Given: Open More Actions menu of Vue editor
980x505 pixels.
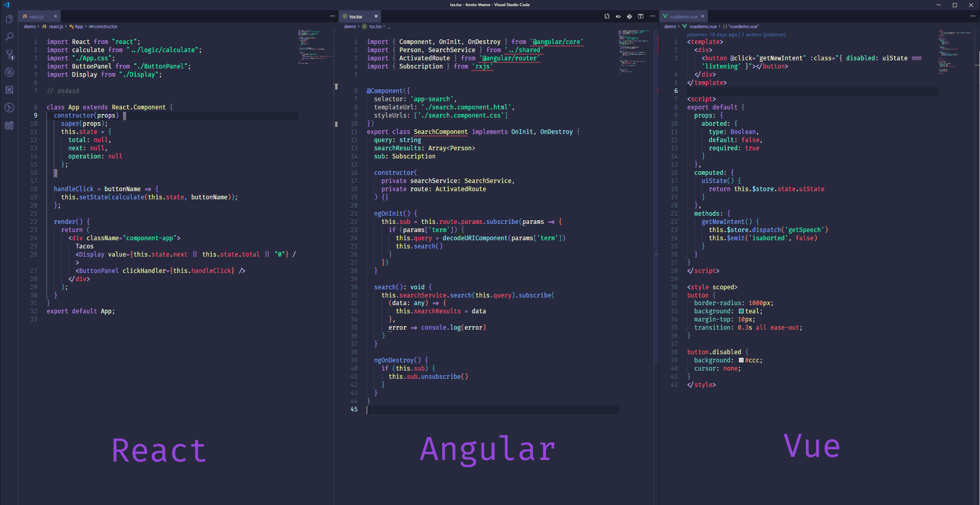Looking at the screenshot, I should (972, 16).
